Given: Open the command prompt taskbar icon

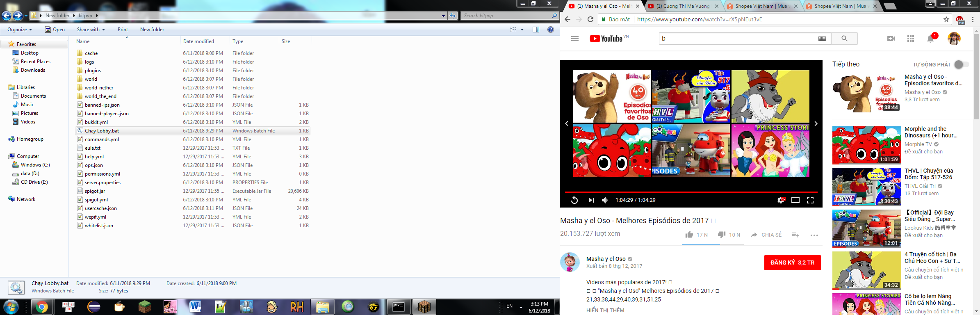Looking at the screenshot, I should 399,307.
